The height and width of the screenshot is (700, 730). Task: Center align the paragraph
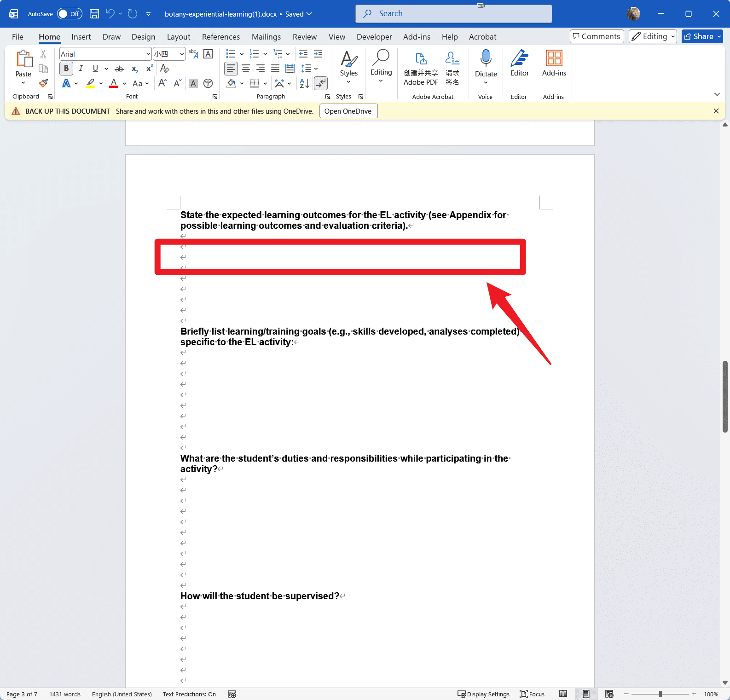246,69
